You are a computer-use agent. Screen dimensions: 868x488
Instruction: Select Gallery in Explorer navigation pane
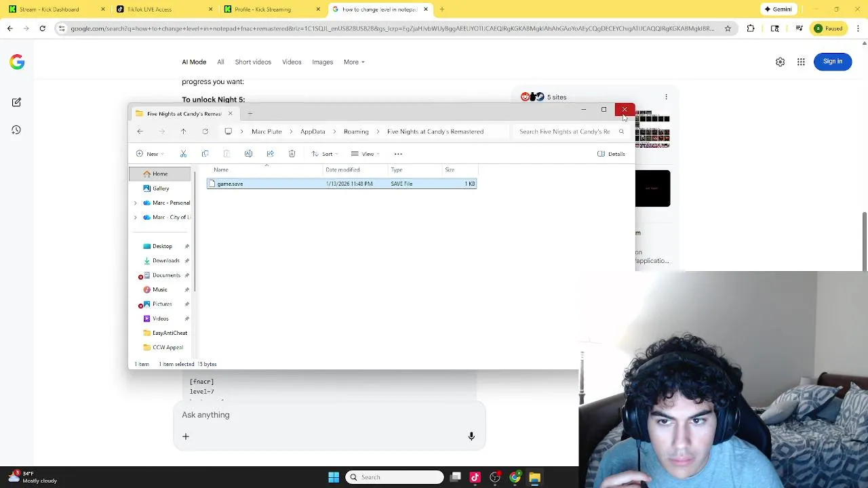point(160,188)
